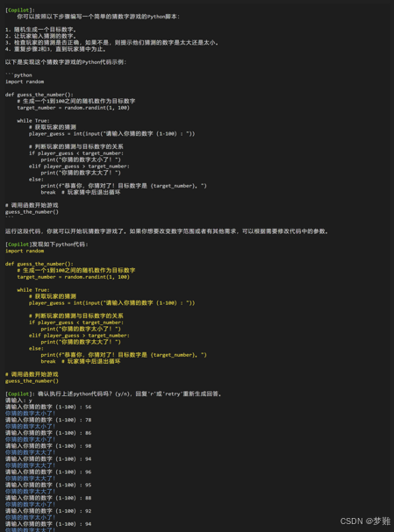Click the input line with guess 95
Image resolution: width=394 pixels, height=532 pixels.
point(48,485)
